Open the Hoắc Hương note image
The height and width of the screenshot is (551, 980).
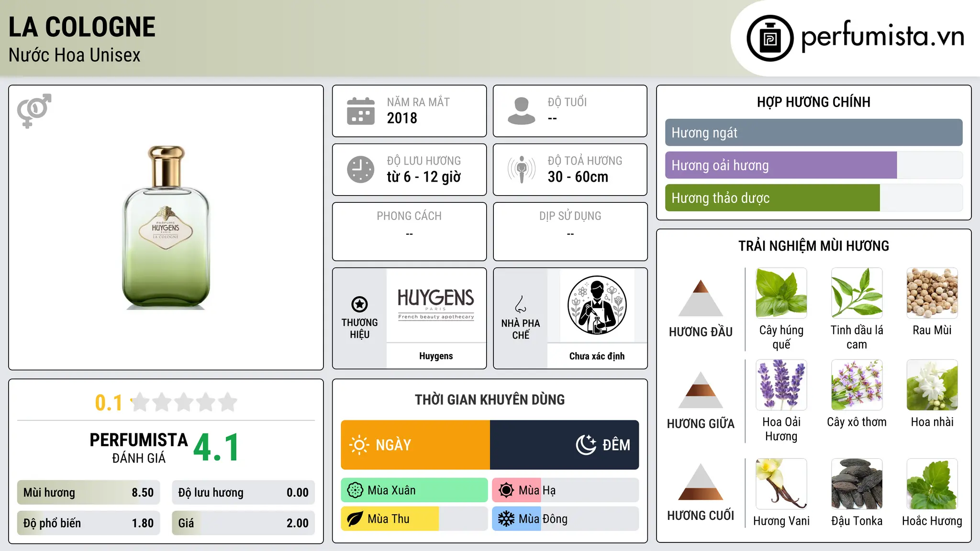point(932,484)
